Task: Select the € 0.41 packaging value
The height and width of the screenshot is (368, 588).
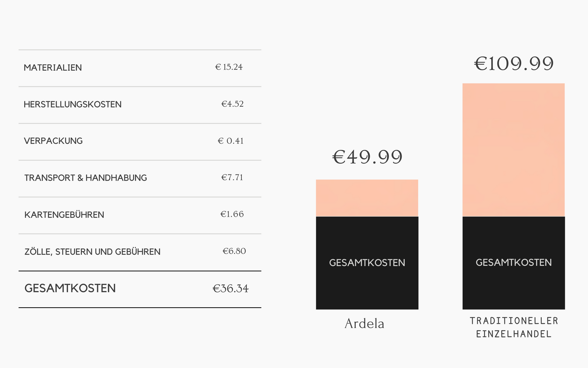Action: 230,141
